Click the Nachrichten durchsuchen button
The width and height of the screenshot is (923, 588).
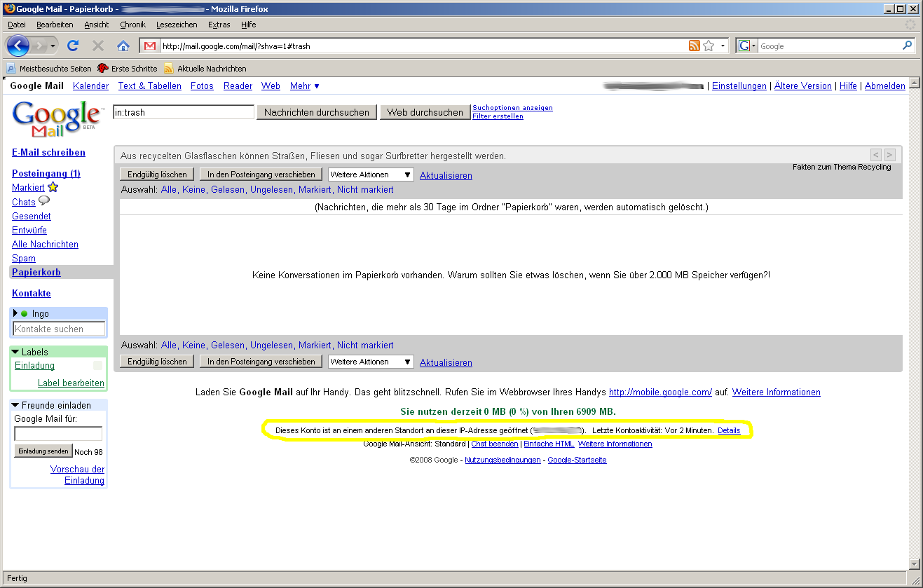coord(317,112)
